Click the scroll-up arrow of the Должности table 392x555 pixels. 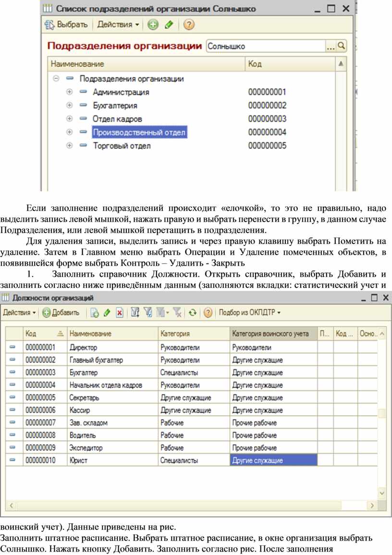point(382,333)
